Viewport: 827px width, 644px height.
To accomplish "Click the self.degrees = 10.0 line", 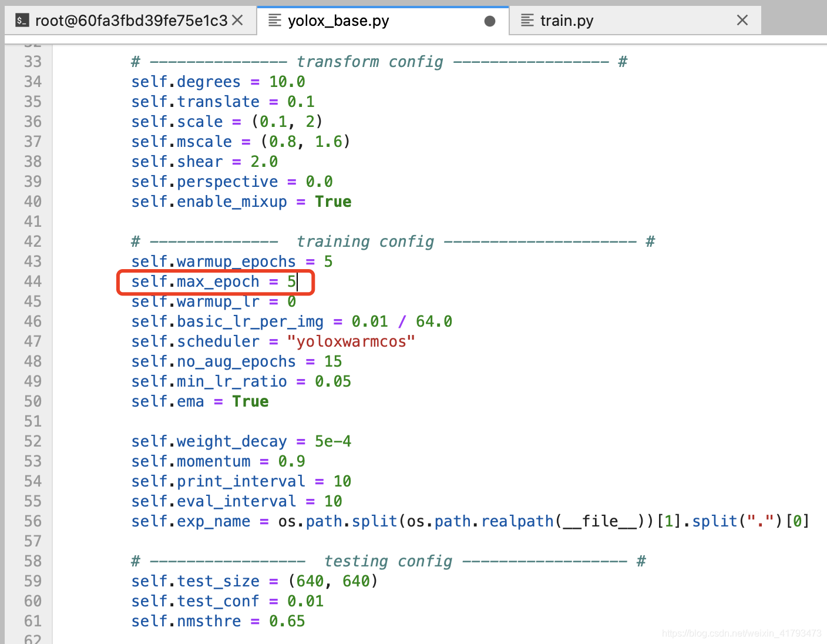I will tap(218, 82).
